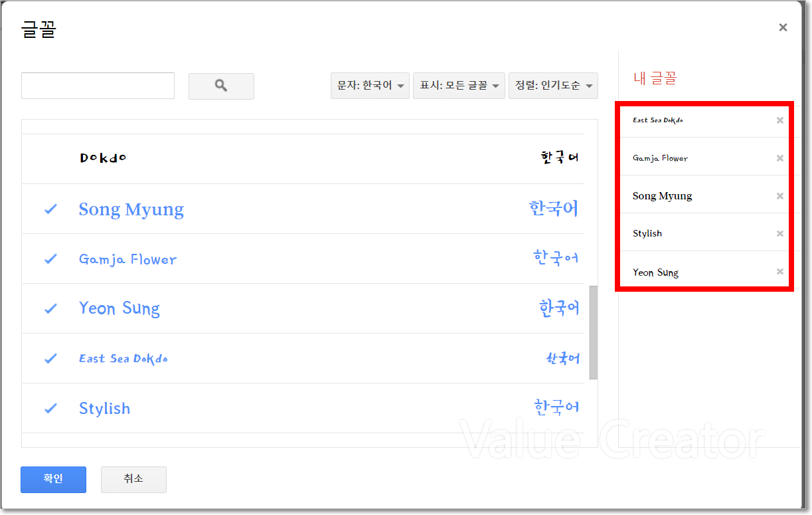812x515 pixels.
Task: Remove Song Myung from my fonts
Action: click(x=780, y=196)
